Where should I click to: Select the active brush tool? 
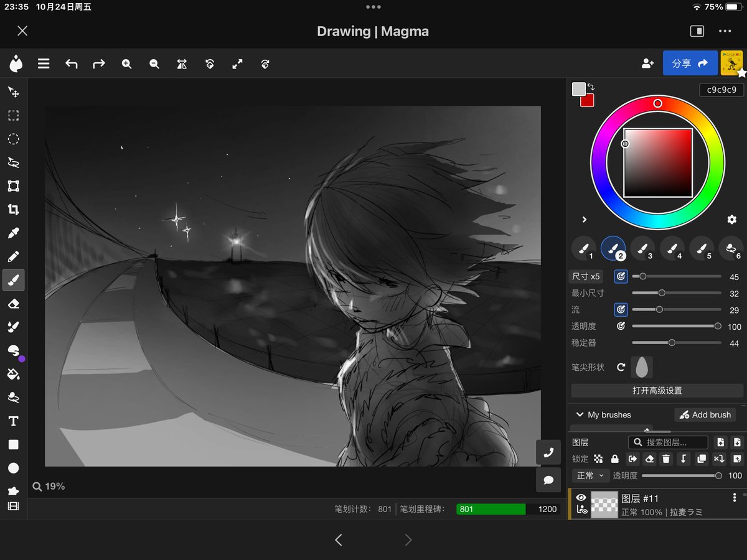(x=13, y=280)
